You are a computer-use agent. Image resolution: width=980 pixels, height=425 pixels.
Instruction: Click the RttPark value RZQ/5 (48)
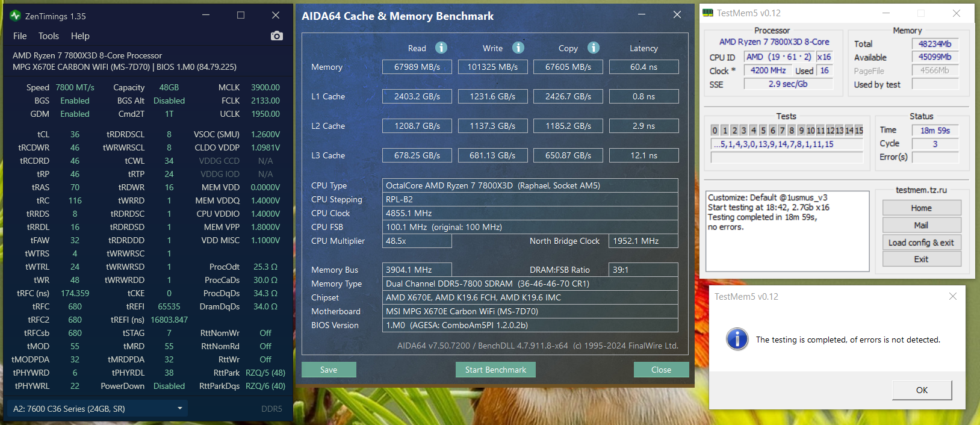click(x=265, y=373)
